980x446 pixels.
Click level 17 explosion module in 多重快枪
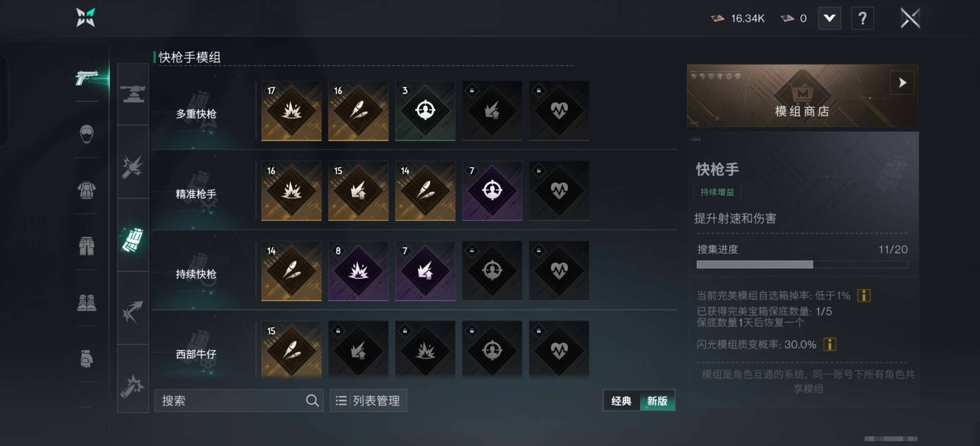[x=292, y=111]
